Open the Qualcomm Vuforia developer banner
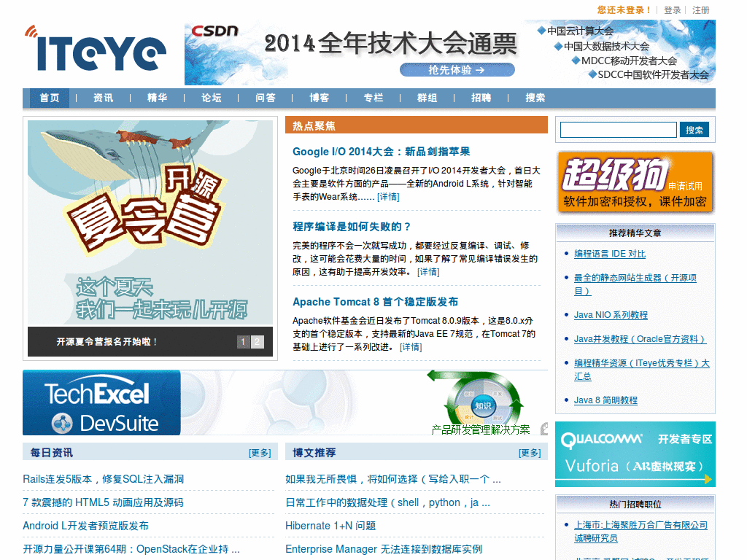The image size is (747, 560). tap(635, 454)
